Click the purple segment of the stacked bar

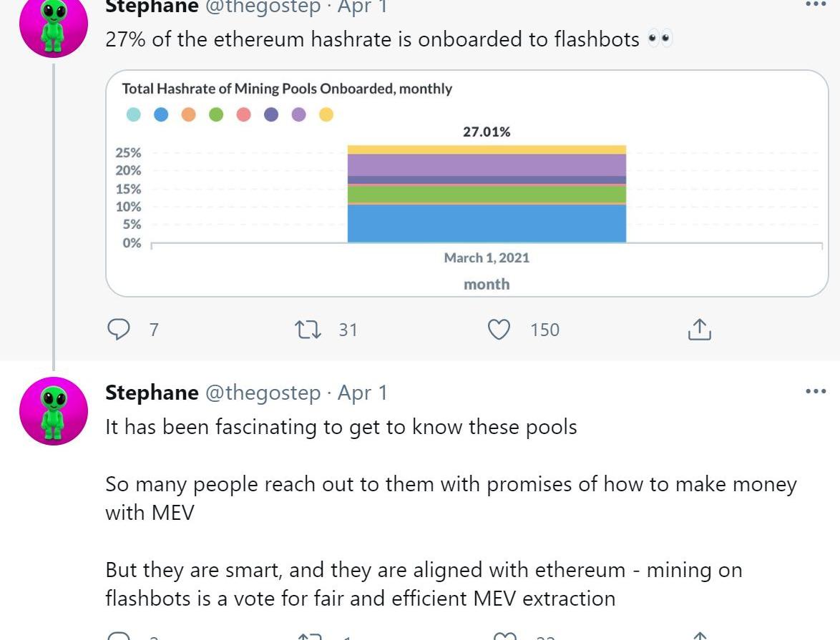point(487,165)
